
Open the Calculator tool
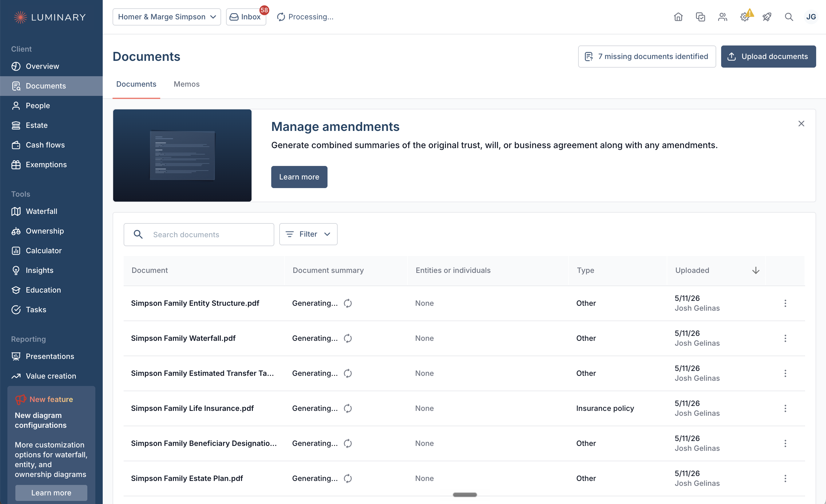point(51,251)
